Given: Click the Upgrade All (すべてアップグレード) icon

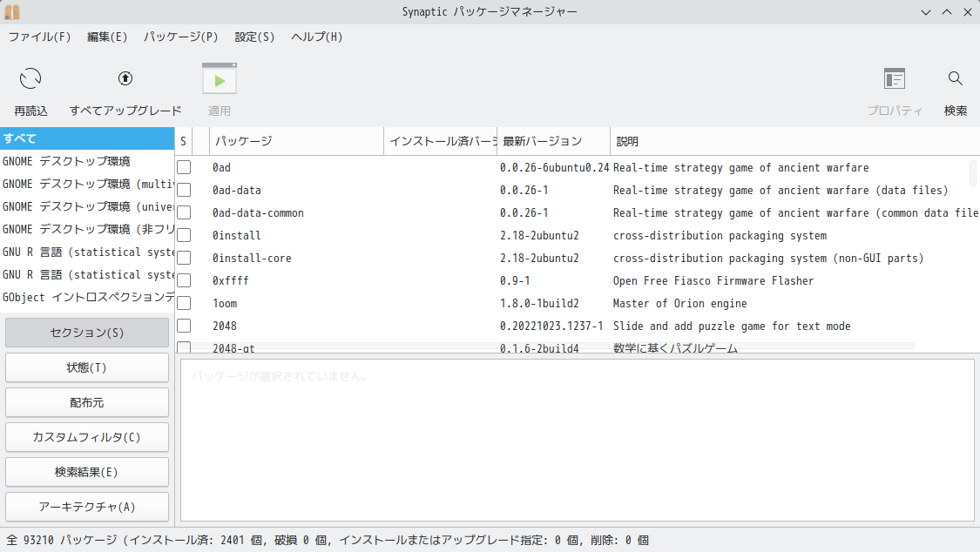Looking at the screenshot, I should (125, 78).
